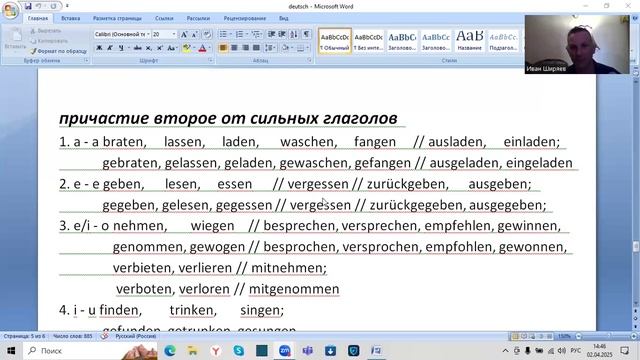
Task: Apply yellow text highlight color
Action: tap(186, 48)
